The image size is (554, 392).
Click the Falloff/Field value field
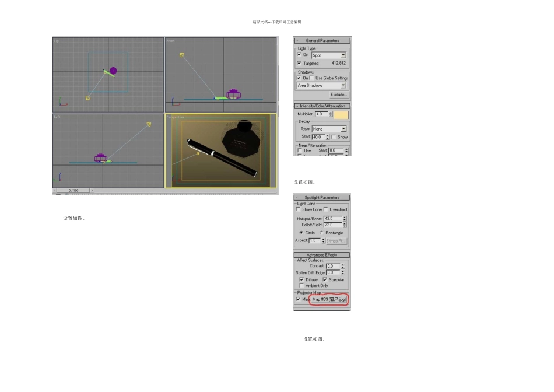(x=333, y=225)
